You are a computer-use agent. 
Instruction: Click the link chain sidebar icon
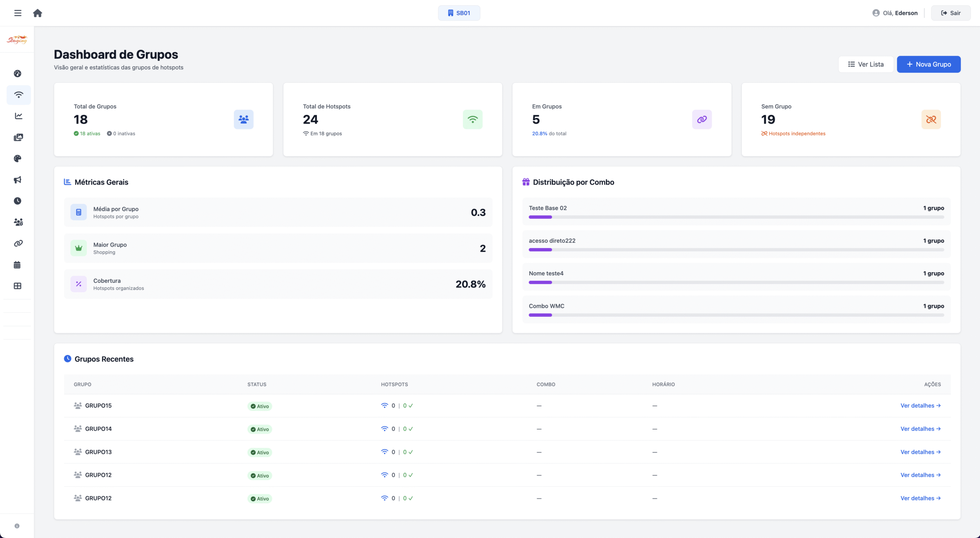(18, 243)
